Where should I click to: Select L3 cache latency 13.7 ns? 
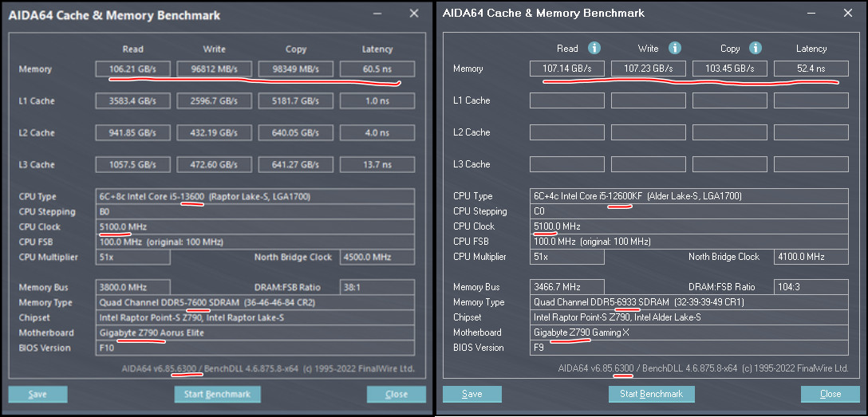coord(377,165)
